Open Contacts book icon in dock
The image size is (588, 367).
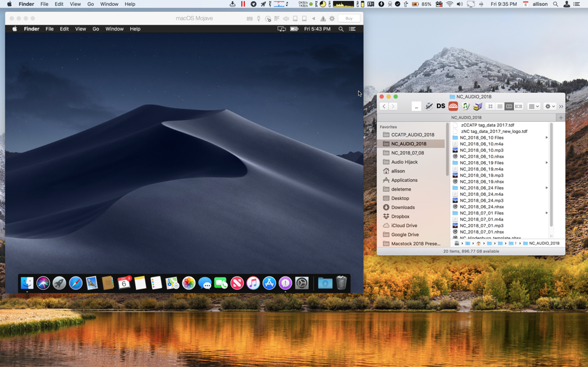[108, 283]
